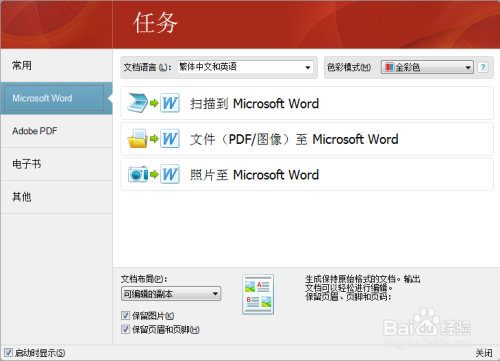
Task: Click the Word icon in the scan task row
Action: click(170, 103)
